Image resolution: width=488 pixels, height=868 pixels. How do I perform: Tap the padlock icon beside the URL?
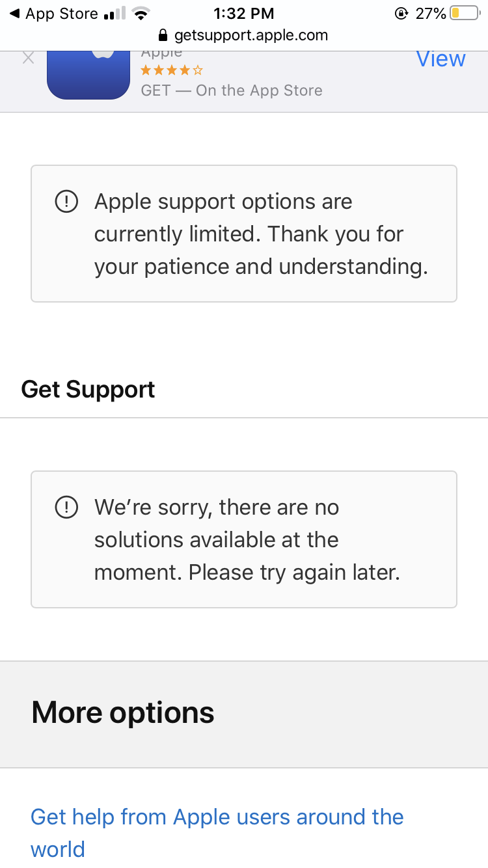click(163, 35)
